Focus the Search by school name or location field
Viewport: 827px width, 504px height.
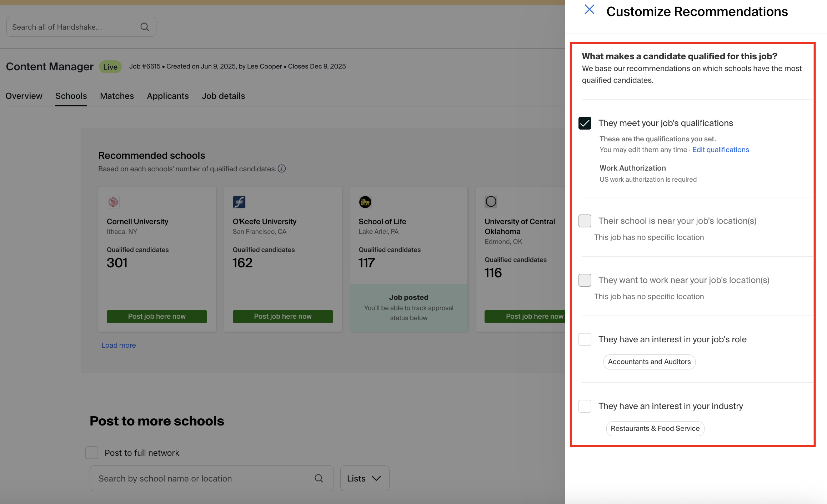coord(211,478)
